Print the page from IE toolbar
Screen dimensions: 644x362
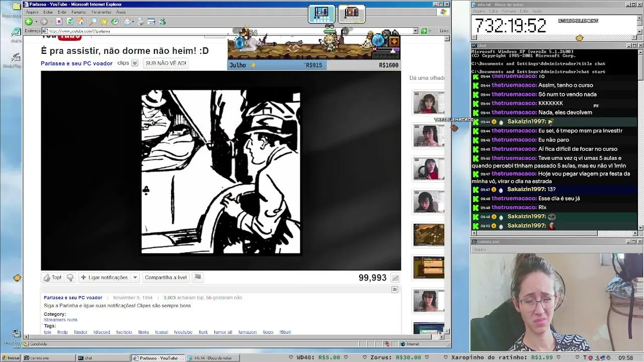coord(140,22)
